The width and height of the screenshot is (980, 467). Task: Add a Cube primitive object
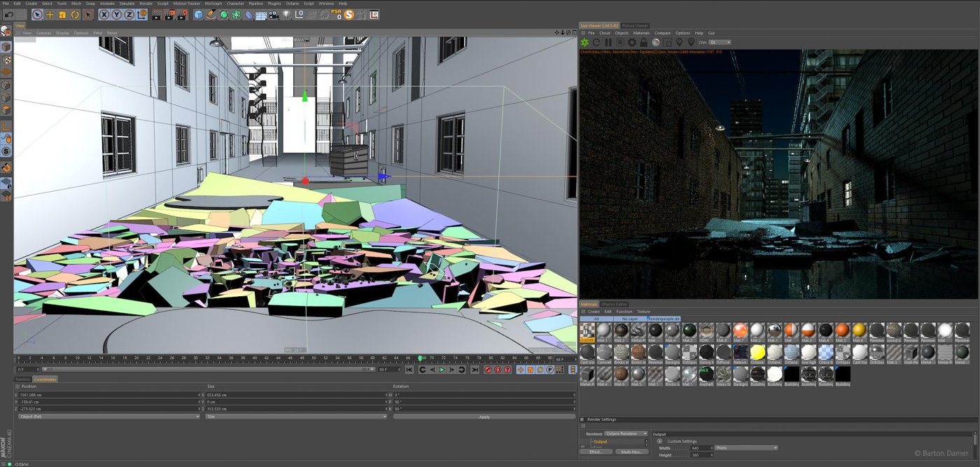[198, 15]
